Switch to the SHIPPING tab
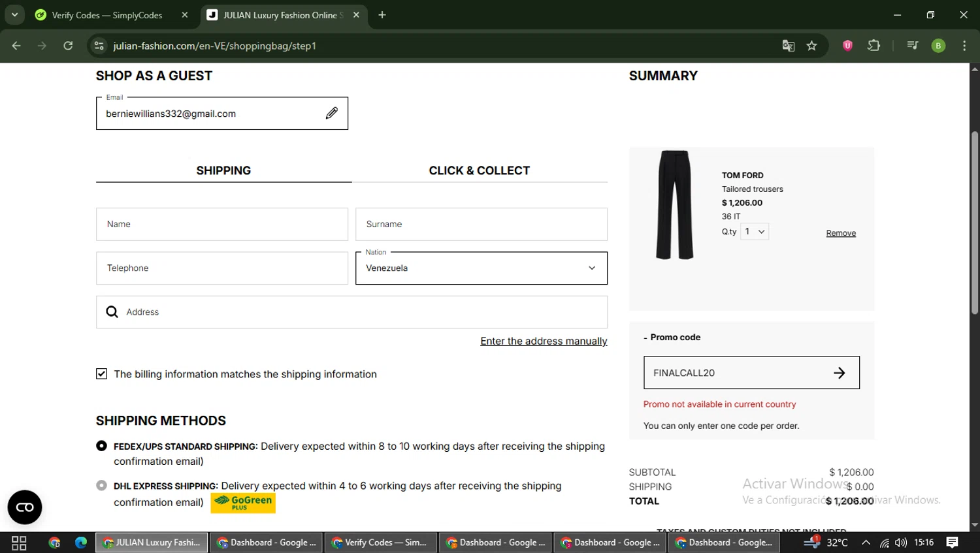This screenshot has height=553, width=980. [x=223, y=170]
